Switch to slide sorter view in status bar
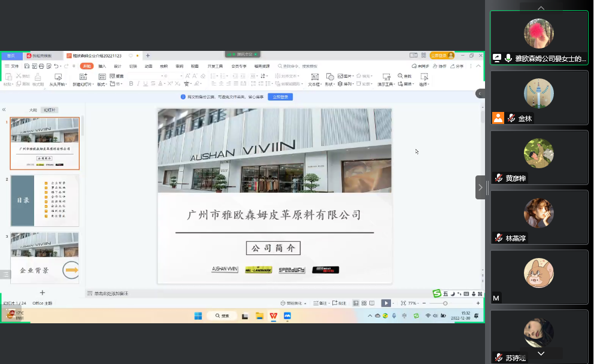The width and height of the screenshot is (594, 364). point(364,303)
